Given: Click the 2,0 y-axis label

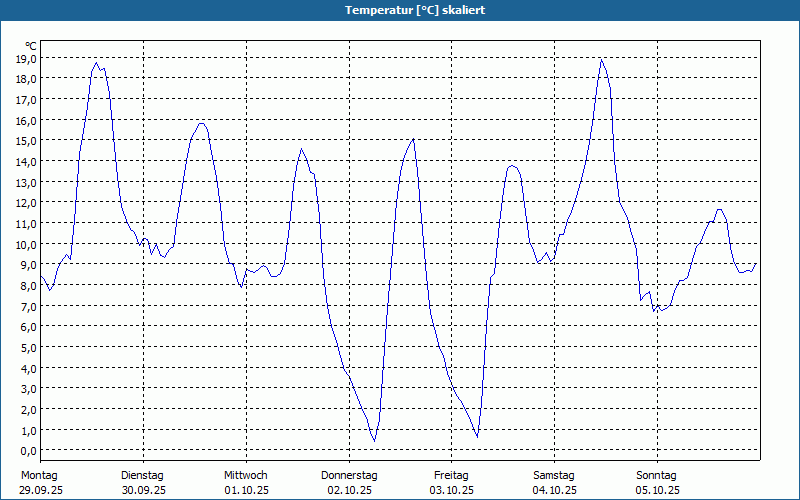Looking at the screenshot, I should tap(28, 410).
